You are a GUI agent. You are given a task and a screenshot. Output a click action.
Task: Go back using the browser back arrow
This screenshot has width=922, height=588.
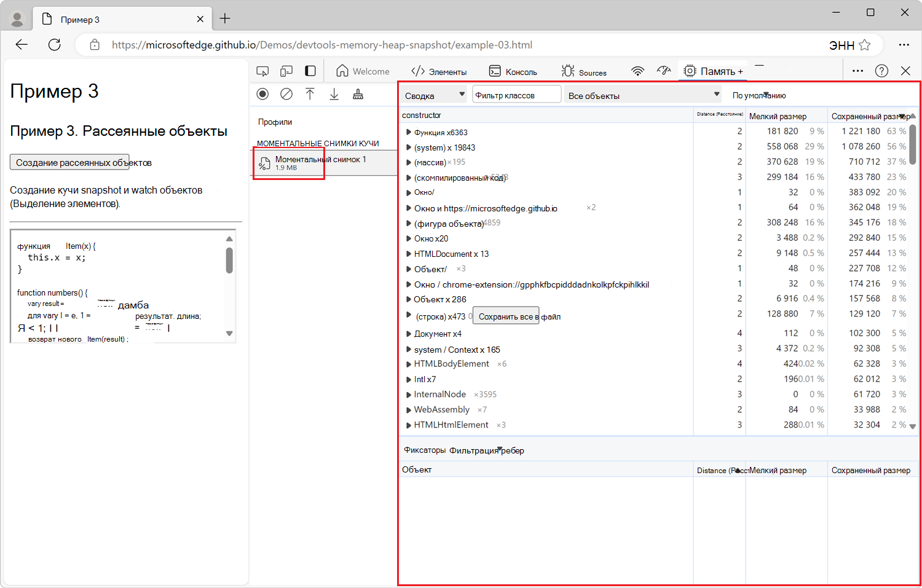pyautogui.click(x=22, y=45)
